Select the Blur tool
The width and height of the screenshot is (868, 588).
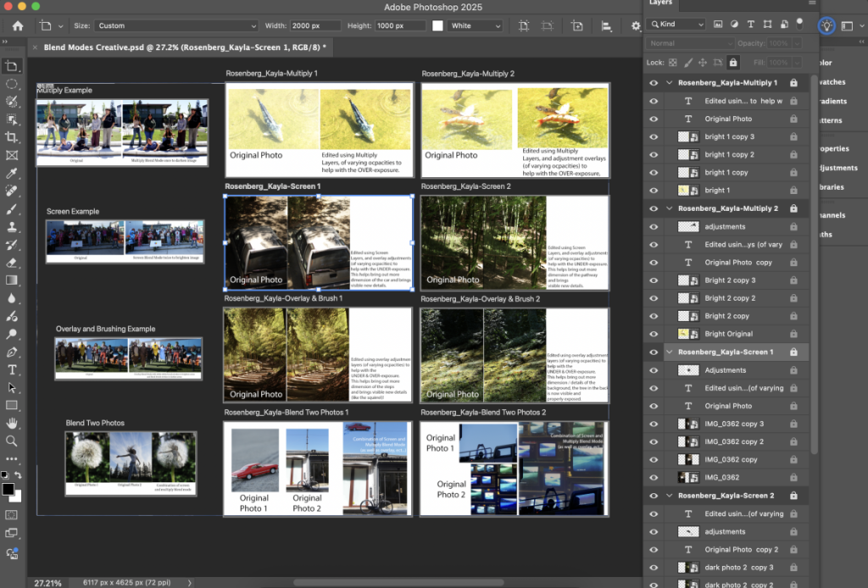tap(11, 298)
